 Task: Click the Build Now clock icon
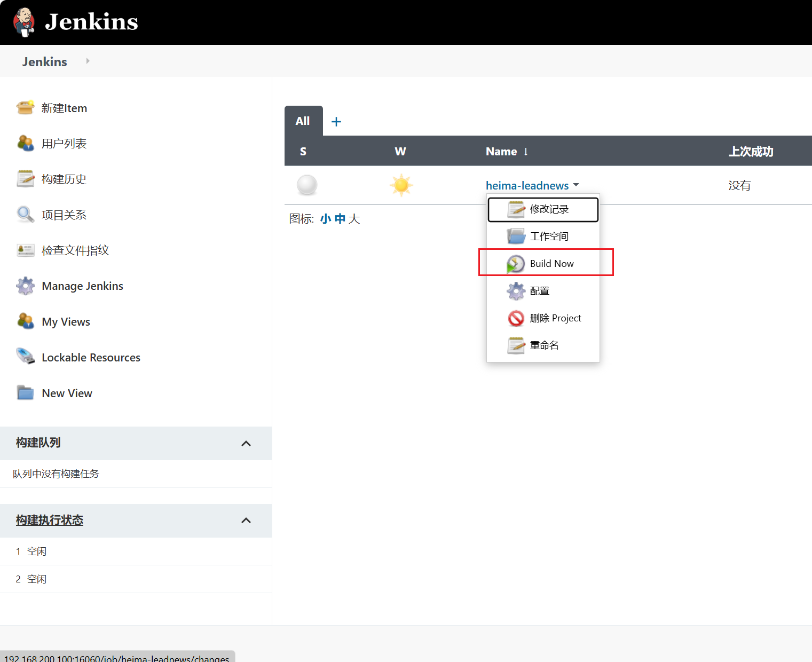(x=516, y=264)
